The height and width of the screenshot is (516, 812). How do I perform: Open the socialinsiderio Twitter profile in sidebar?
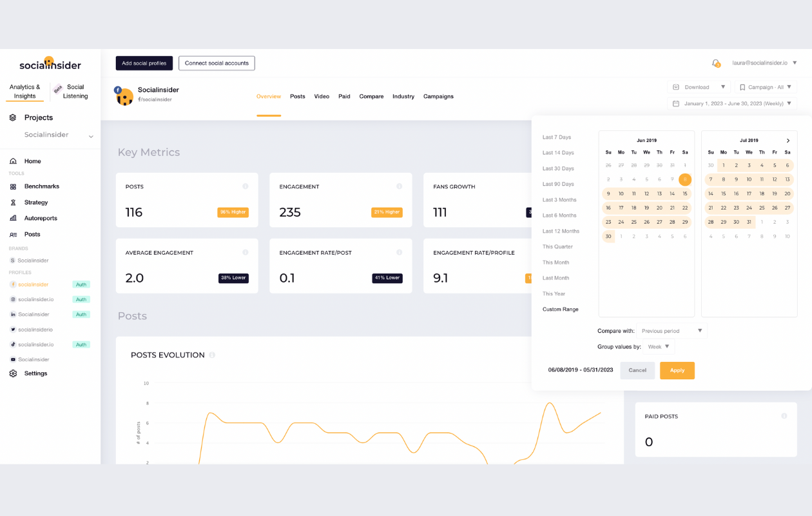pyautogui.click(x=35, y=330)
